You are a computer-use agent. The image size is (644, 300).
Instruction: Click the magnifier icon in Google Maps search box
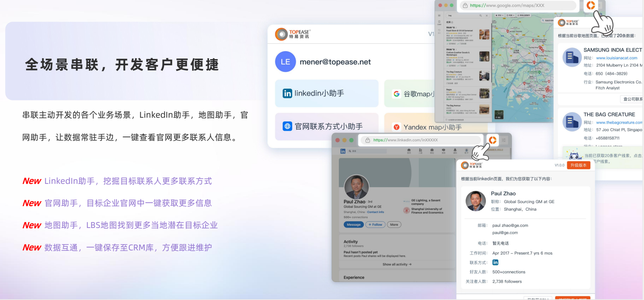click(481, 15)
